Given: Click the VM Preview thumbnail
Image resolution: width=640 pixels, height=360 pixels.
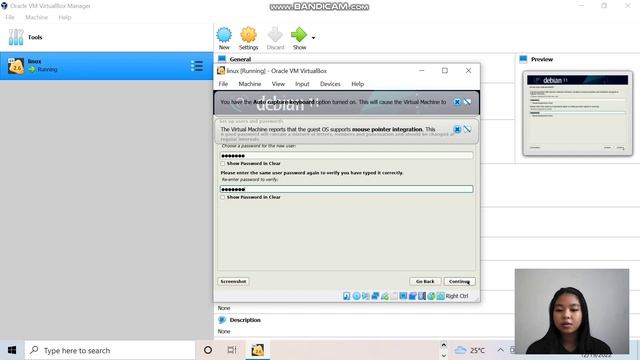Looking at the screenshot, I should point(578,113).
